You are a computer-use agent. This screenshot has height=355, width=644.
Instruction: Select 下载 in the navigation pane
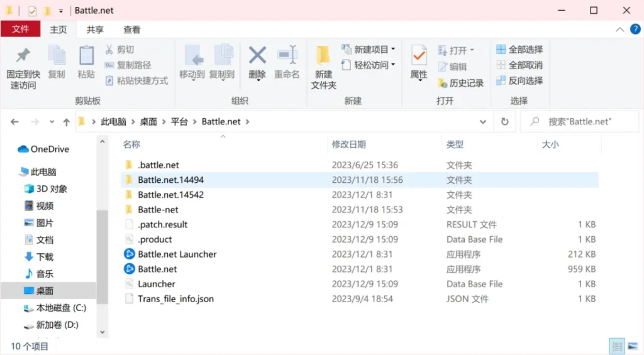pyautogui.click(x=39, y=257)
